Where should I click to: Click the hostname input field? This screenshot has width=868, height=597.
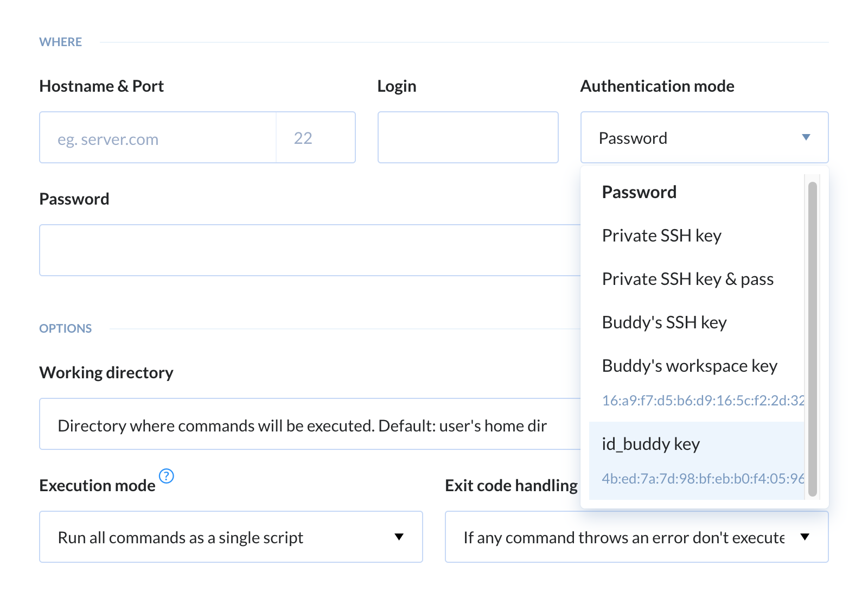[x=158, y=137]
